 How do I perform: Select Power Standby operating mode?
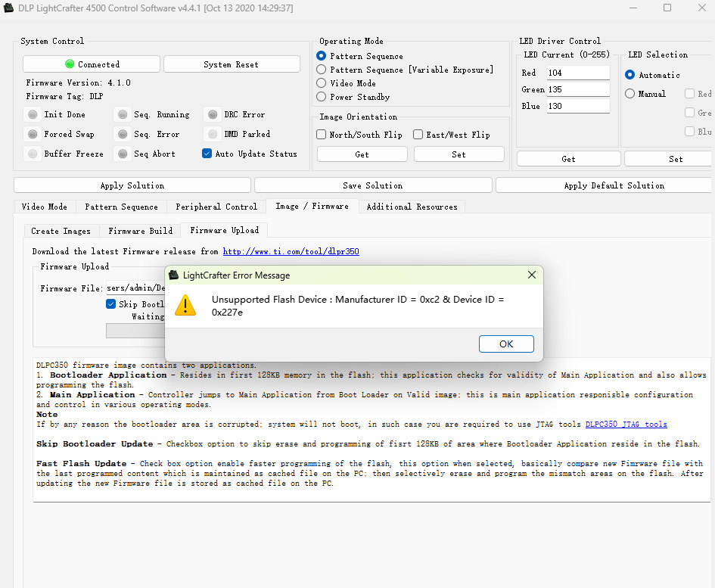pyautogui.click(x=321, y=97)
